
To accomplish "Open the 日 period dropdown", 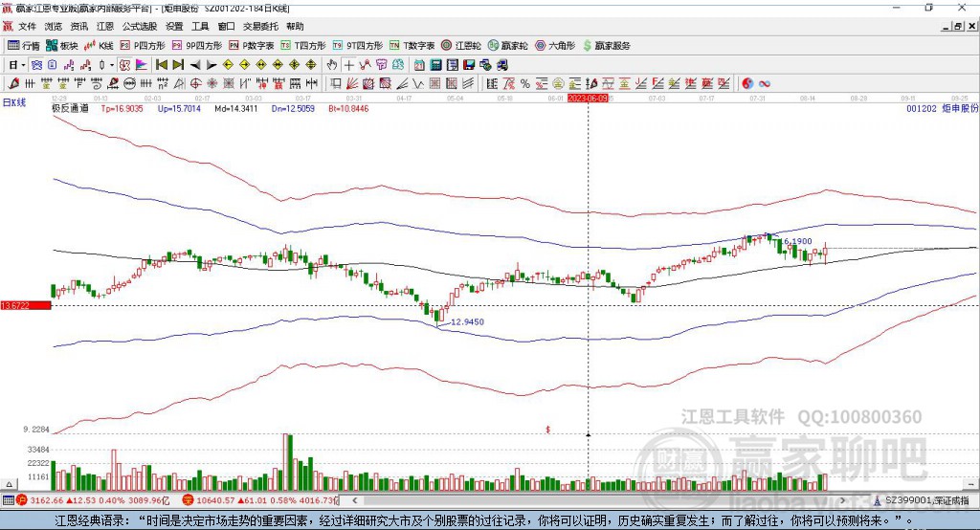I will point(17,65).
